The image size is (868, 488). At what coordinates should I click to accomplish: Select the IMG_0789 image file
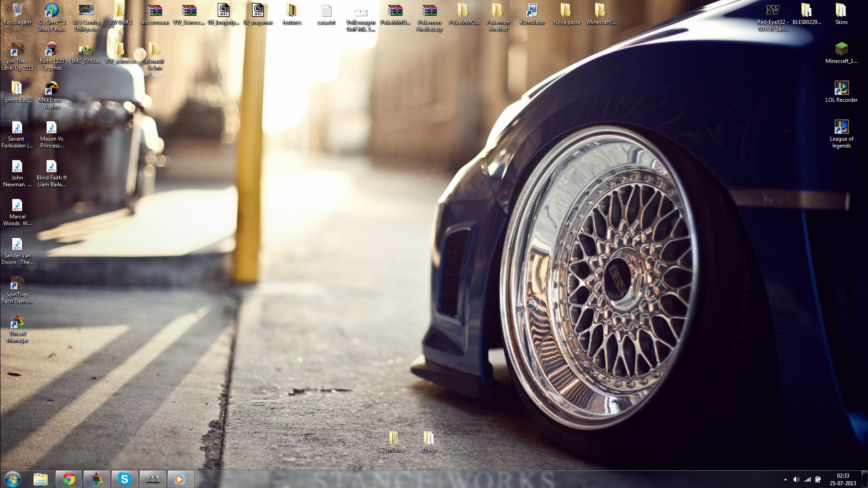(x=86, y=53)
